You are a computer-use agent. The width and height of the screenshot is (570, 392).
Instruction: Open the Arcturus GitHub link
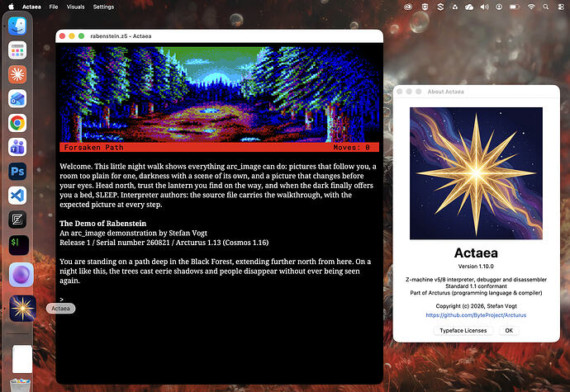(476, 315)
